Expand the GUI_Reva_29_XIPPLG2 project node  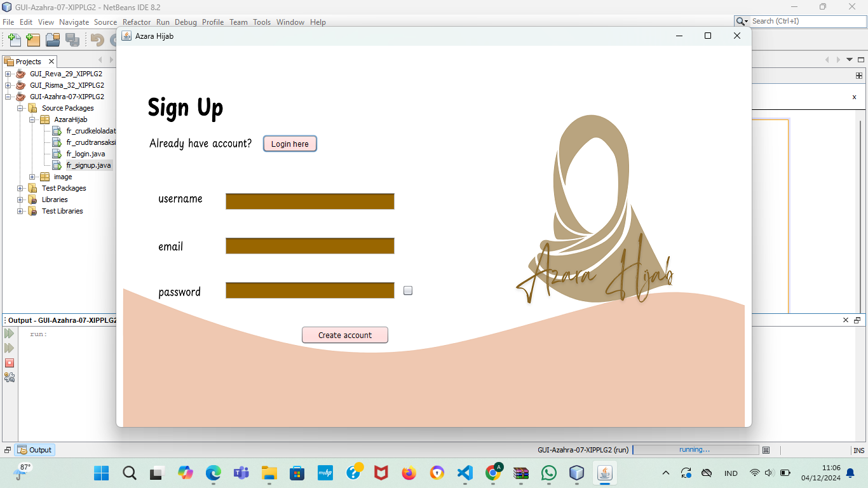click(8, 74)
